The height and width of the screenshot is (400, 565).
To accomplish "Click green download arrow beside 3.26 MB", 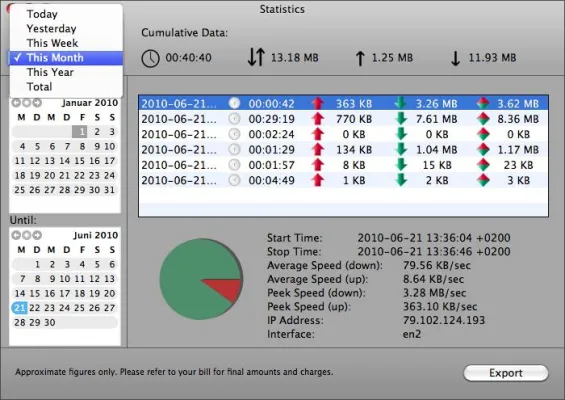I will point(401,103).
